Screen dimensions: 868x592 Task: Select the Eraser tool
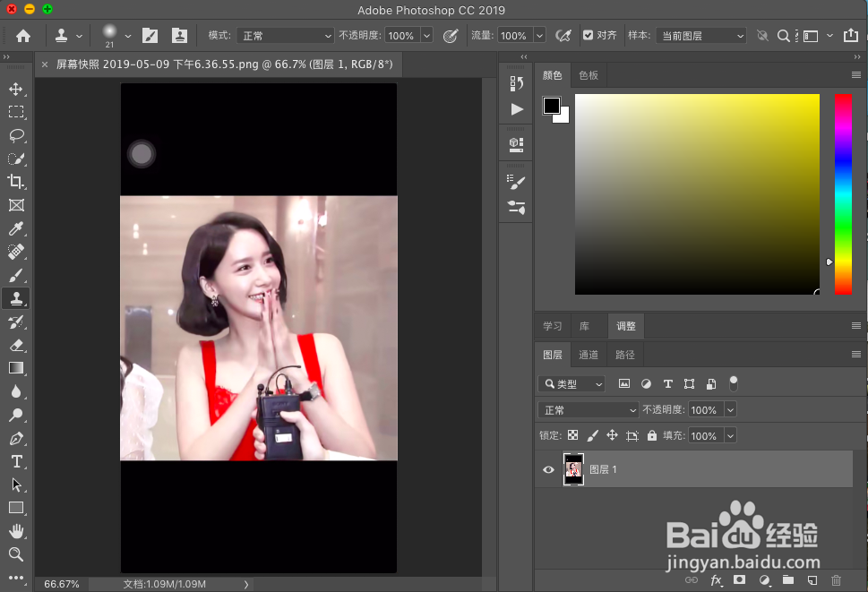point(16,345)
